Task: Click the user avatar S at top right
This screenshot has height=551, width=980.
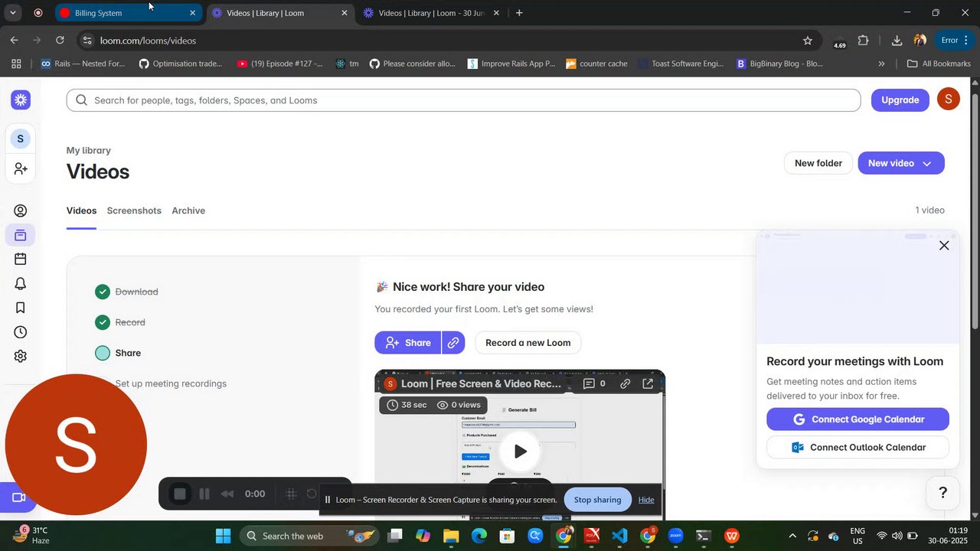Action: click(949, 99)
